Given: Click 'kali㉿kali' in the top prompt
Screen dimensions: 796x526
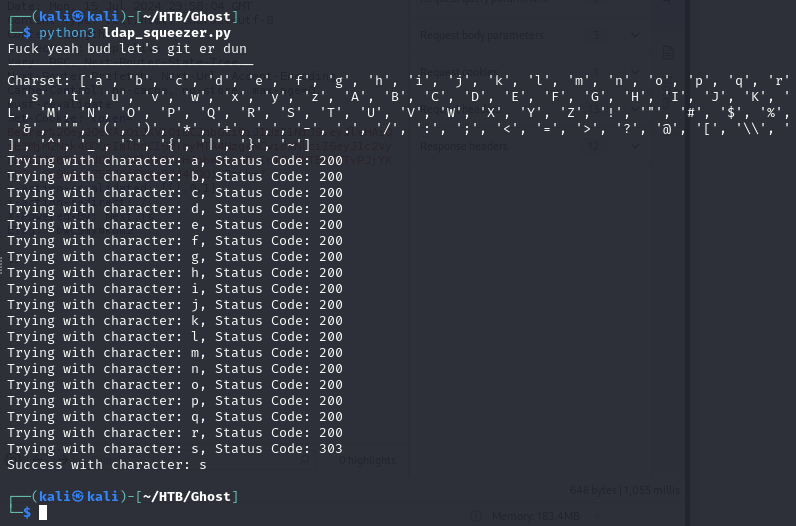Looking at the screenshot, I should (79, 17).
